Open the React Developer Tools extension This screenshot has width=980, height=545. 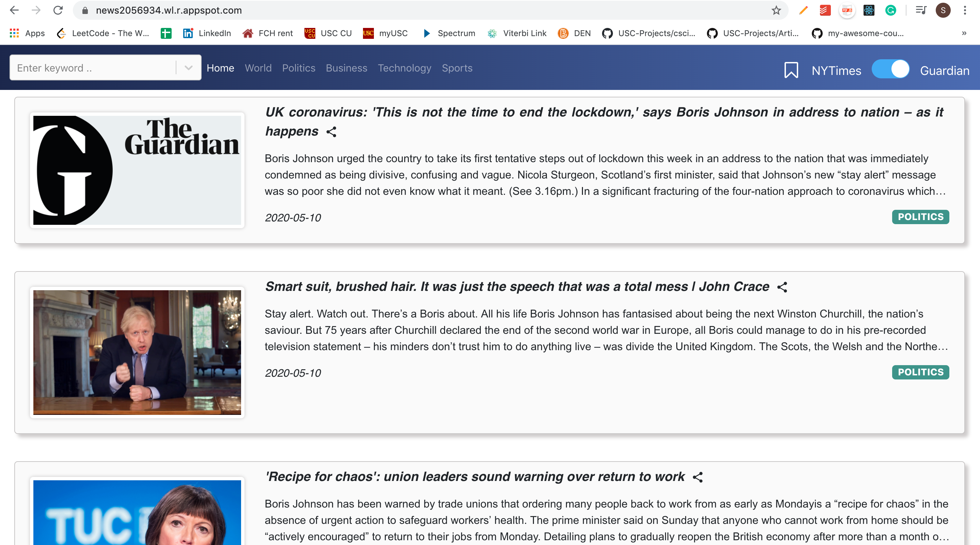click(869, 10)
